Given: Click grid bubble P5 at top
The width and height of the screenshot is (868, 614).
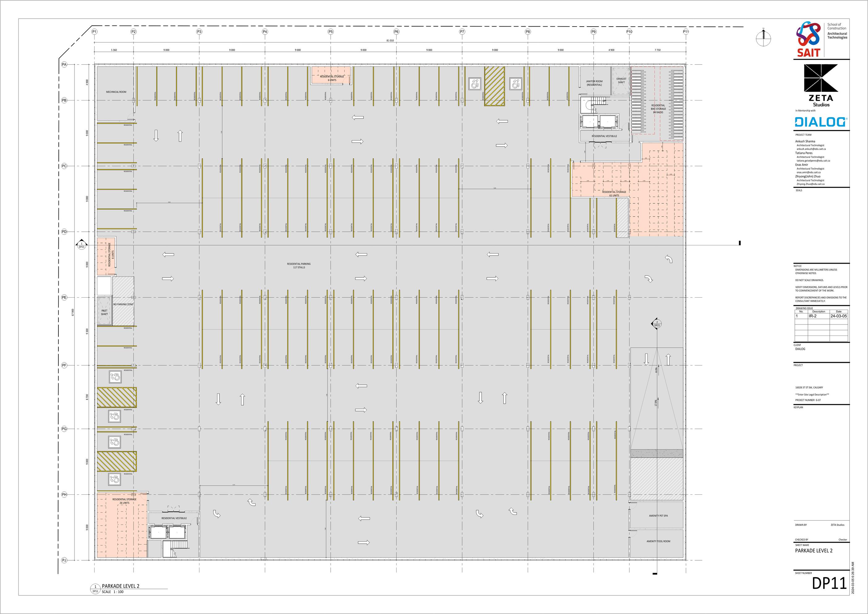Looking at the screenshot, I should (330, 32).
